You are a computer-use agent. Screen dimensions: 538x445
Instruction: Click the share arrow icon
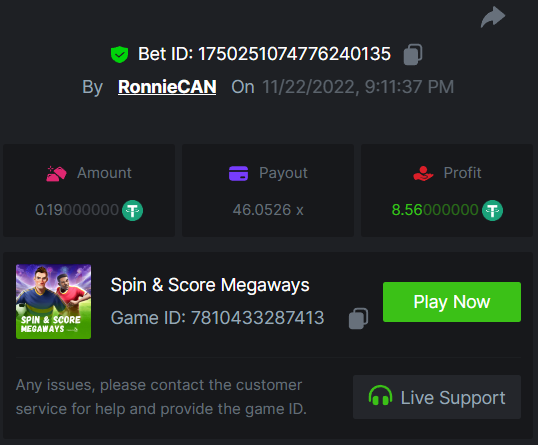(x=493, y=17)
